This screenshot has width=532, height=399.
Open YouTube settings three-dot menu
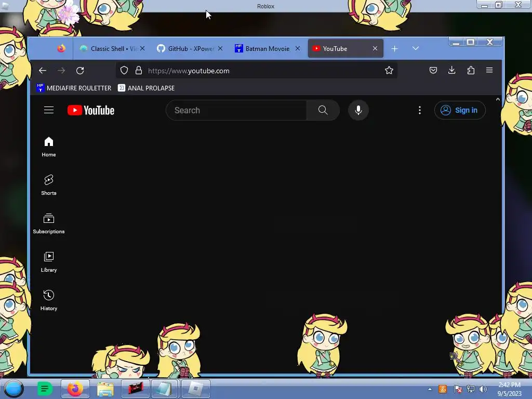click(420, 110)
